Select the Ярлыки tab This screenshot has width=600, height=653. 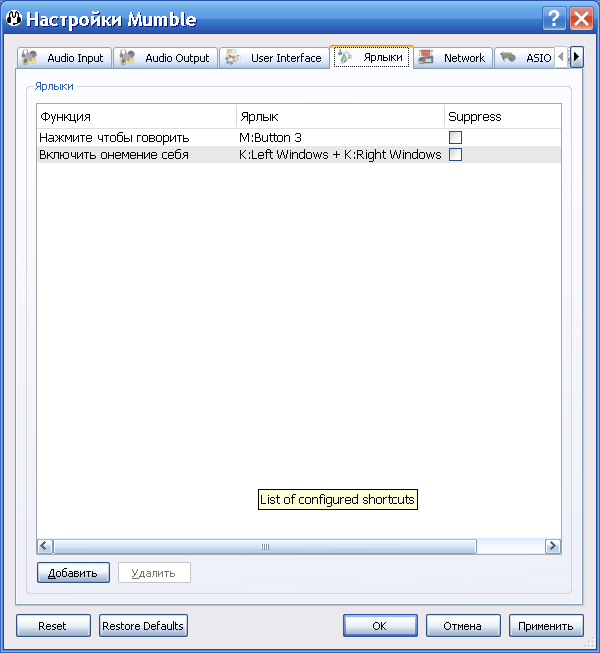pyautogui.click(x=371, y=57)
